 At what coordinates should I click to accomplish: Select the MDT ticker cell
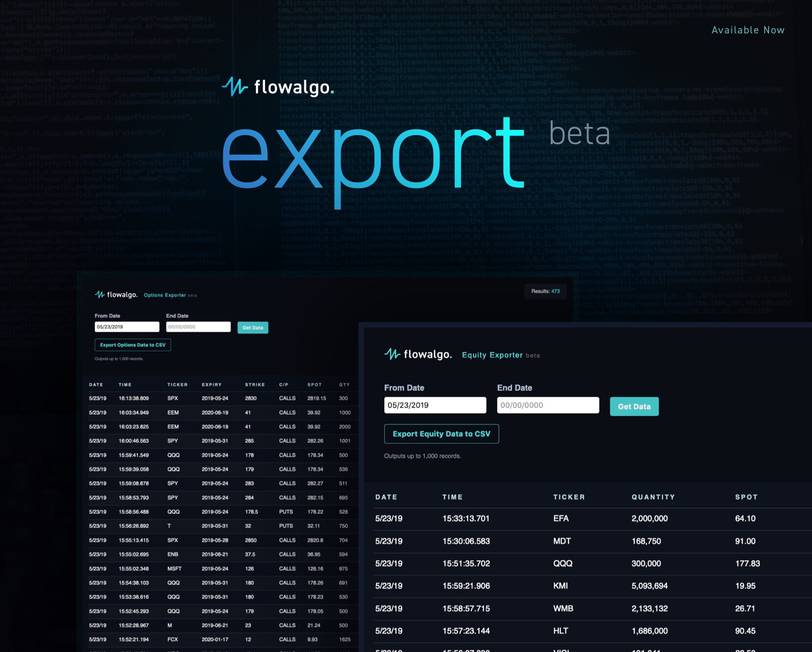[x=562, y=541]
